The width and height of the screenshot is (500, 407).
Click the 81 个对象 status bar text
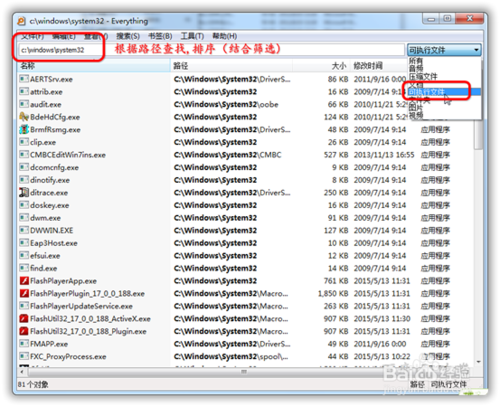click(33, 384)
